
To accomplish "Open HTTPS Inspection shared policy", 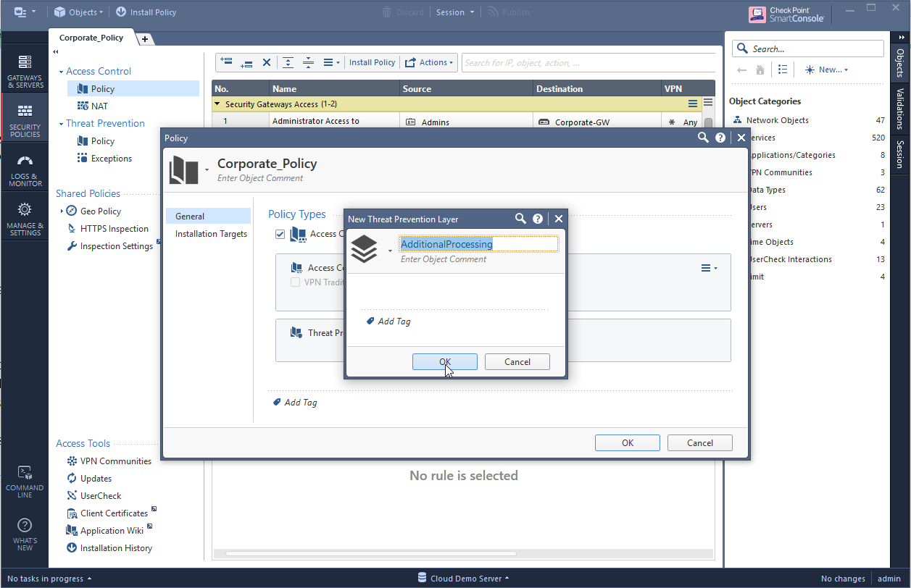I will click(107, 229).
